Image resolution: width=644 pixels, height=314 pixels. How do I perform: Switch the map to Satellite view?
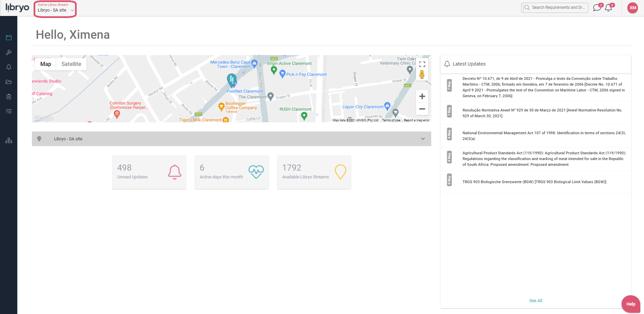pyautogui.click(x=71, y=64)
